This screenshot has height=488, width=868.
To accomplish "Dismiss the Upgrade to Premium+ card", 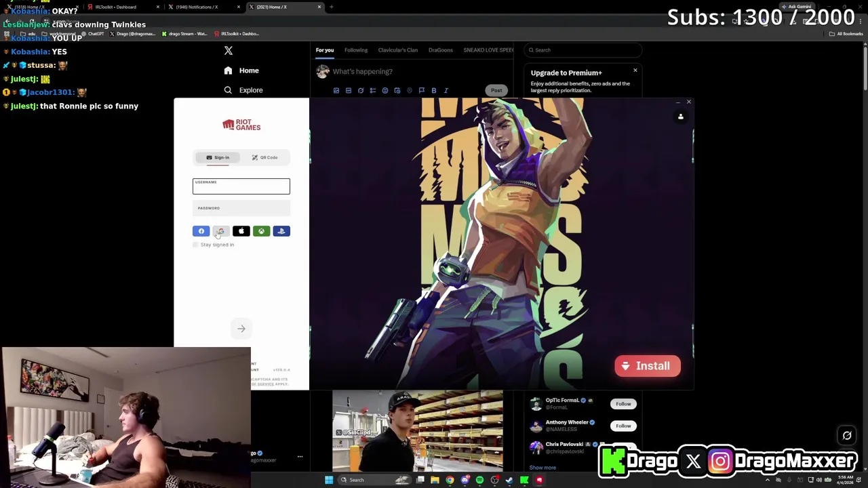I will [635, 70].
